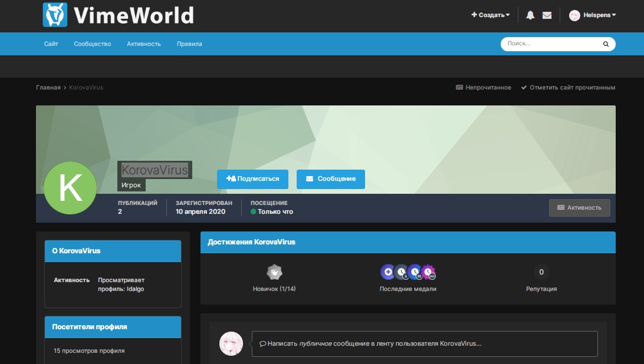This screenshot has height=364, width=644.
Task: Open the Сообщество menu
Action: tap(92, 44)
